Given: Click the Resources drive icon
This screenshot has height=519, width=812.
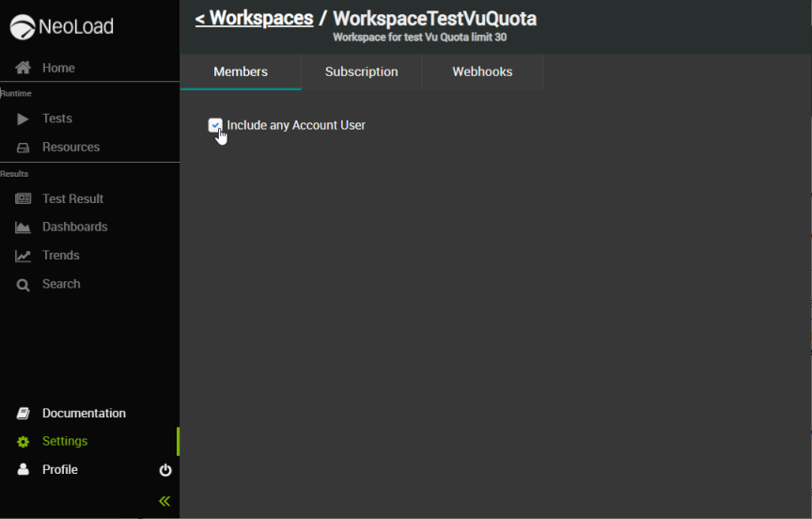Looking at the screenshot, I should click(x=23, y=148).
